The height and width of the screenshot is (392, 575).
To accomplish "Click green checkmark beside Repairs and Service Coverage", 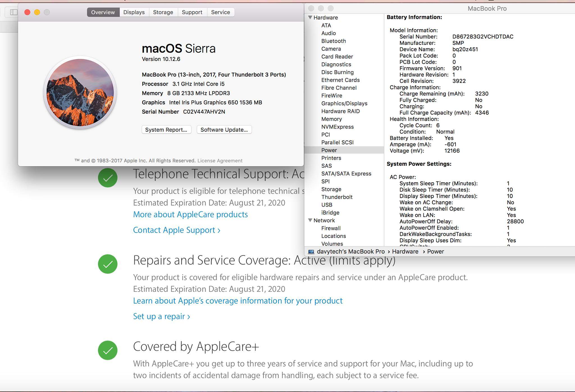I will [x=108, y=264].
